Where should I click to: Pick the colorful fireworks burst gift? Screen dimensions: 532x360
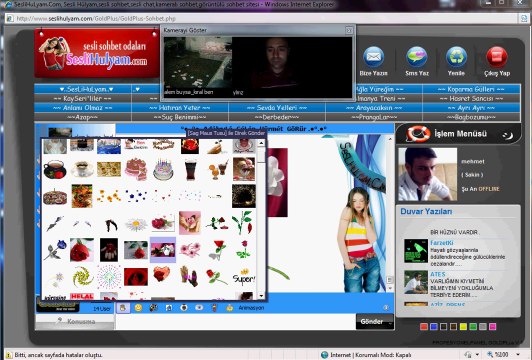[109, 277]
